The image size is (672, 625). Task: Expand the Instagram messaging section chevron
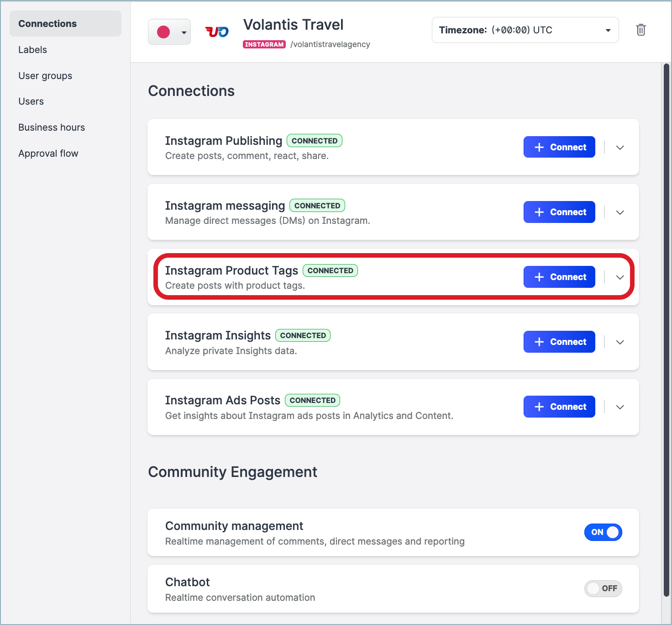[x=620, y=212]
